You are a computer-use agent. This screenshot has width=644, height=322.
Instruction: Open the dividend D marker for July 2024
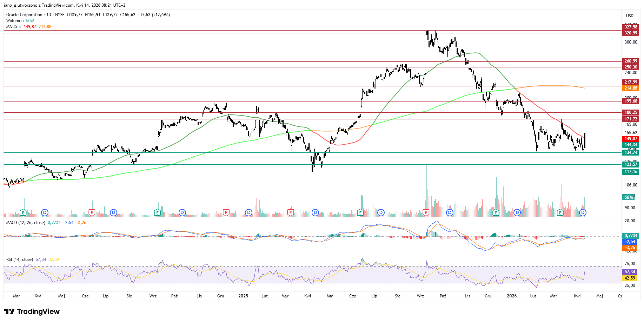click(x=113, y=212)
